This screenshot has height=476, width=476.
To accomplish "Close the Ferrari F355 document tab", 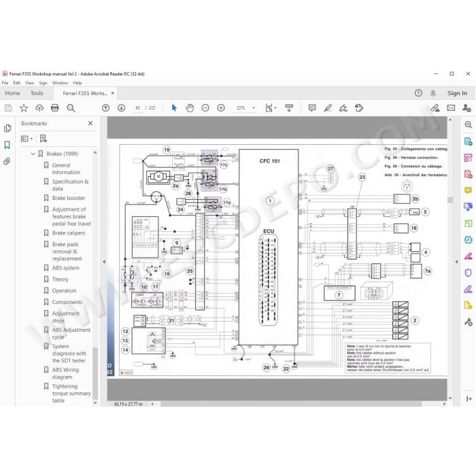I will pos(113,93).
